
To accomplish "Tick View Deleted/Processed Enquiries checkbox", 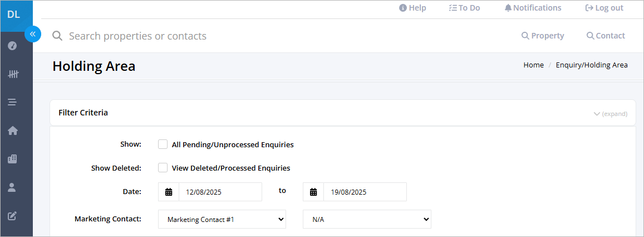I will tap(163, 168).
